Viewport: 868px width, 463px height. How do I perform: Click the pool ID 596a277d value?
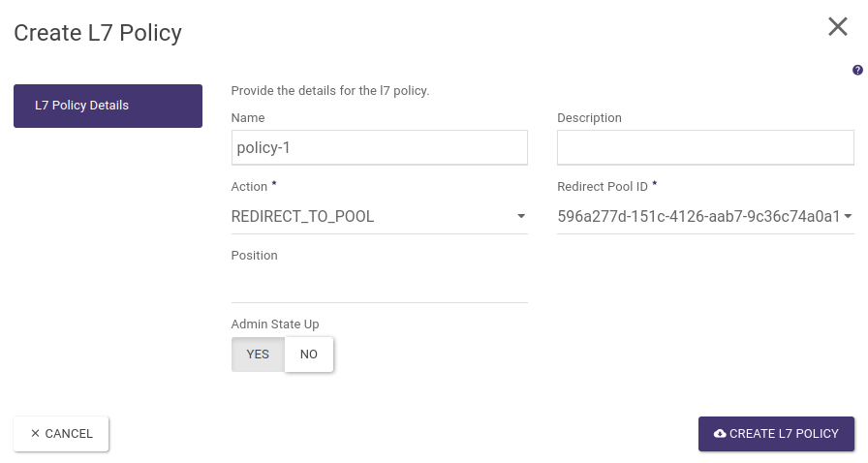click(697, 217)
